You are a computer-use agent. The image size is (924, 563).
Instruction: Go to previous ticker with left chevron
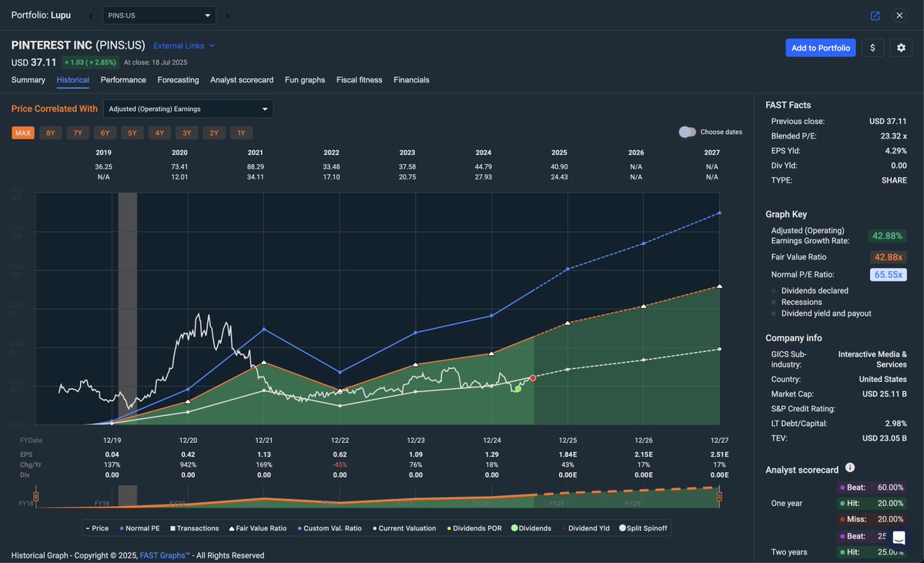pos(92,15)
